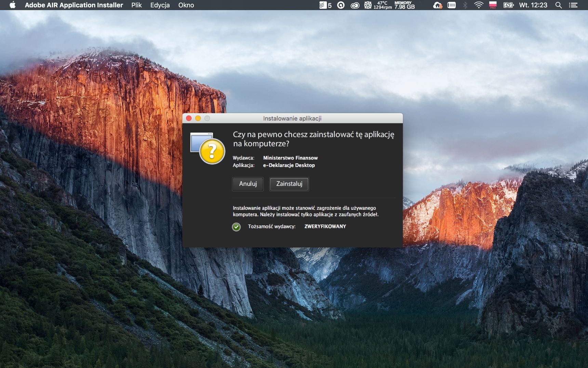The height and width of the screenshot is (368, 588).
Task: Click the Tożsamość wydawcy: label
Action: click(x=272, y=227)
